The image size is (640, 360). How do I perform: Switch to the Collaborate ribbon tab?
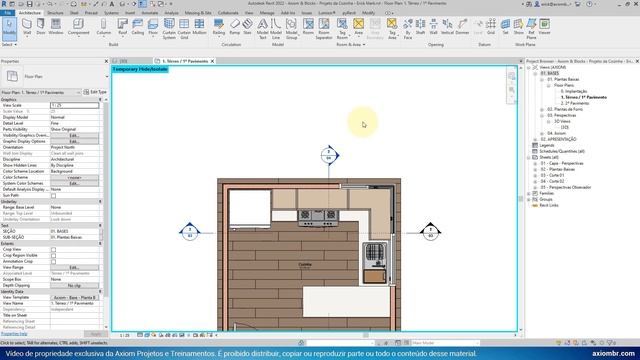point(228,13)
